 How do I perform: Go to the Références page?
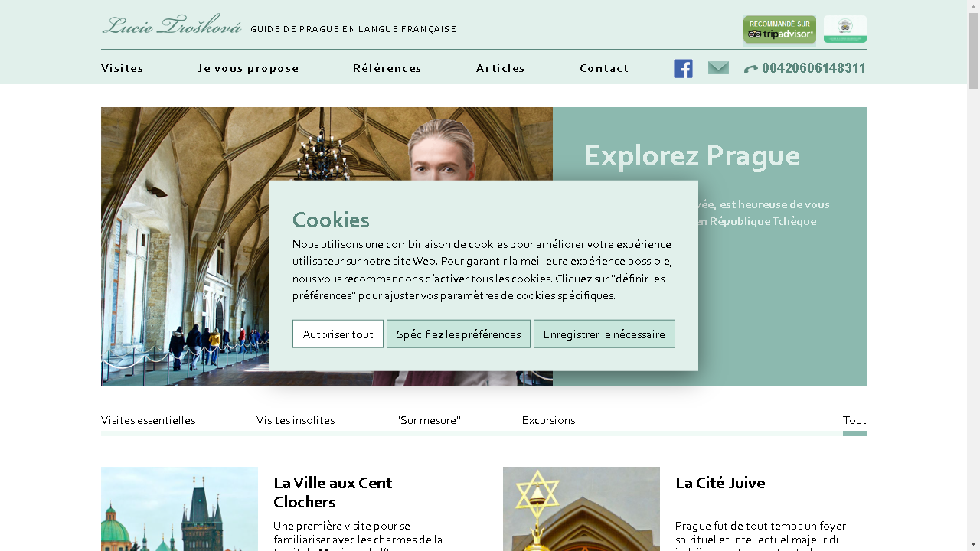[387, 68]
